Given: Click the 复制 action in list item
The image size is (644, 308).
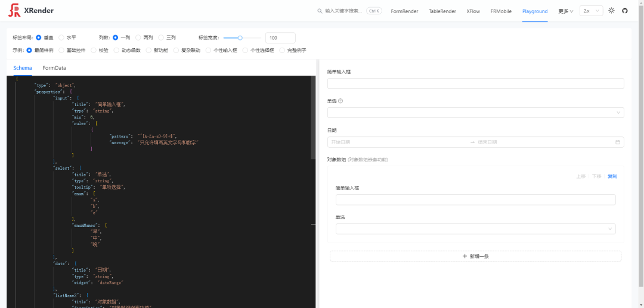Looking at the screenshot, I should (x=612, y=176).
